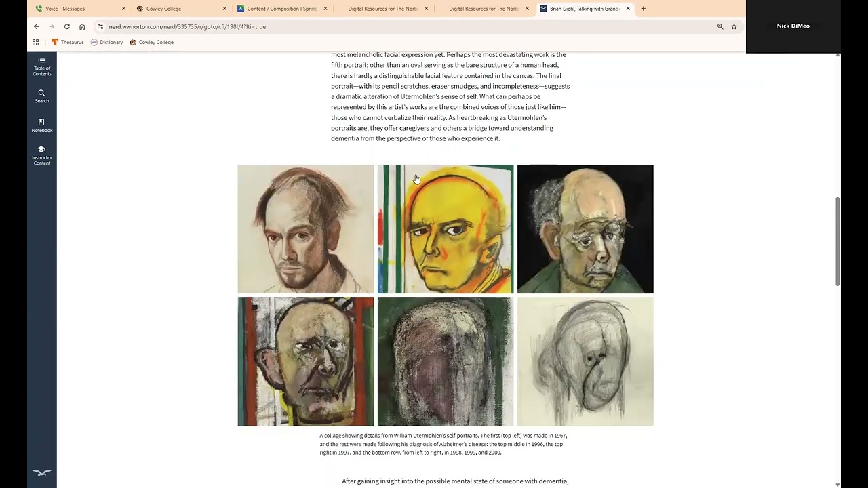Go back to the previous page
The height and width of the screenshot is (488, 868).
click(x=37, y=26)
